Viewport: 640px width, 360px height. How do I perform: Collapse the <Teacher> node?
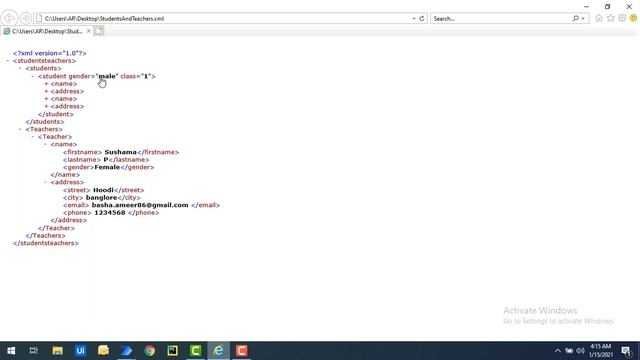33,137
